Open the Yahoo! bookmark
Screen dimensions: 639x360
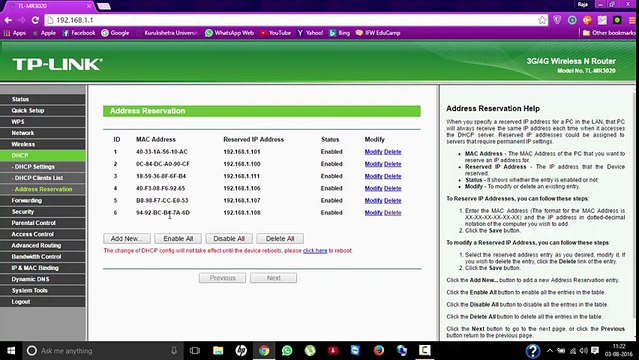(310, 33)
